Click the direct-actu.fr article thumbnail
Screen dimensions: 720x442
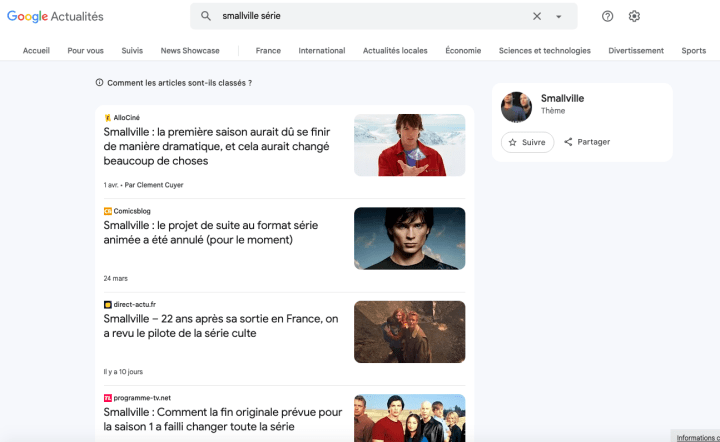[409, 332]
